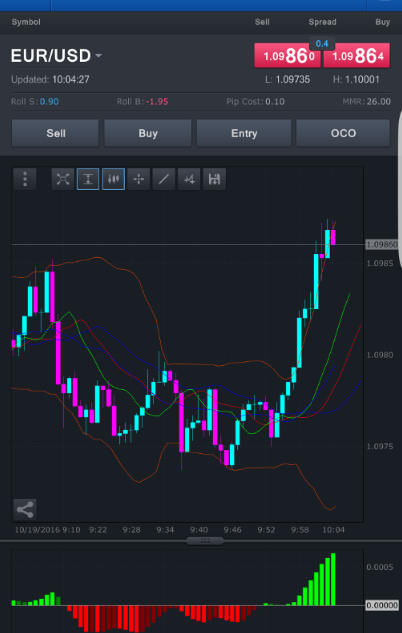Click the Roll B value -1.95
402x633 pixels.
(x=157, y=101)
